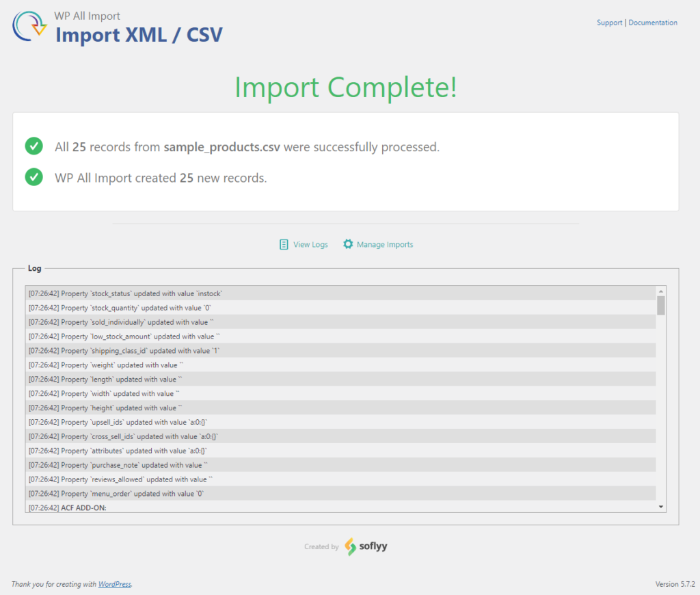
Task: Click the log scrollbar down arrow
Action: [x=660, y=506]
